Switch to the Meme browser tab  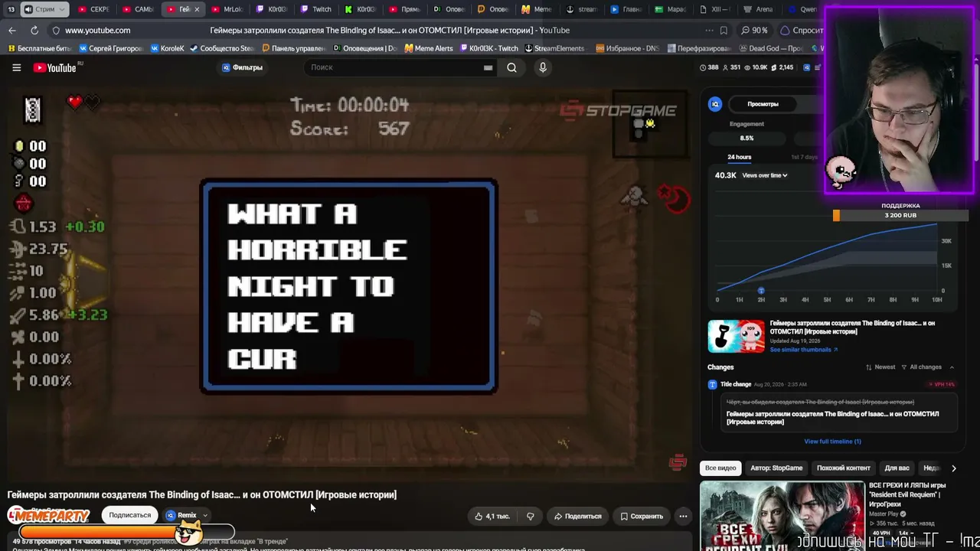pos(537,9)
